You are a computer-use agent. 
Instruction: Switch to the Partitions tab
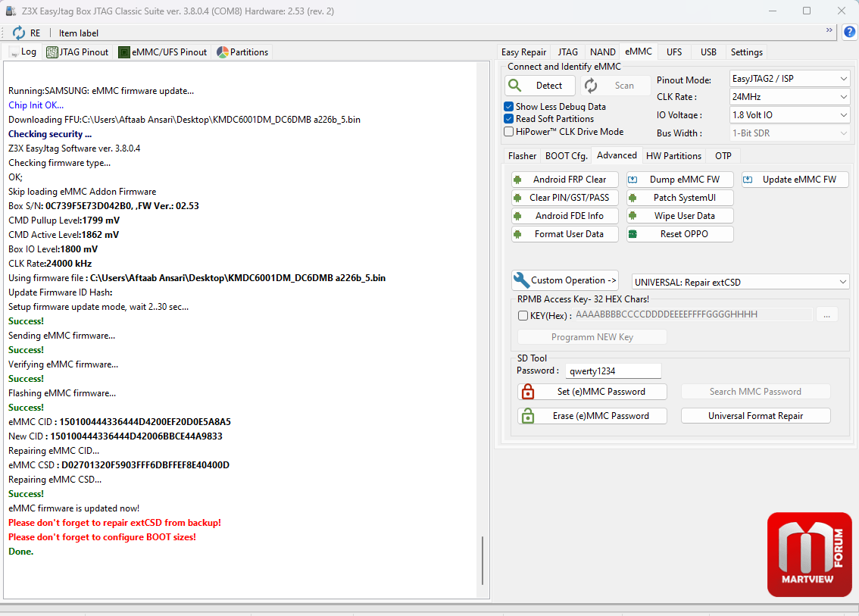pyautogui.click(x=242, y=52)
